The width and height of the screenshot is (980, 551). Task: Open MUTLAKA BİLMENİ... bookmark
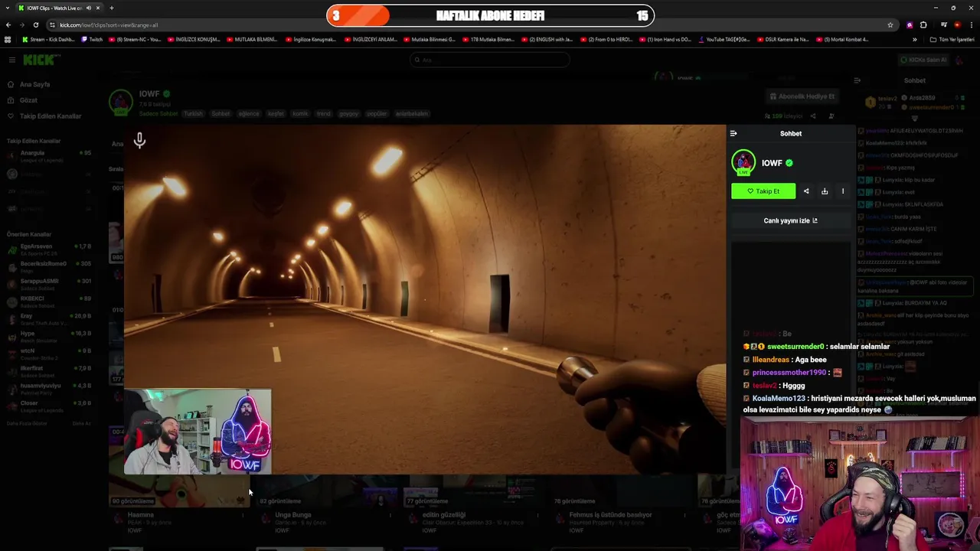click(x=251, y=39)
